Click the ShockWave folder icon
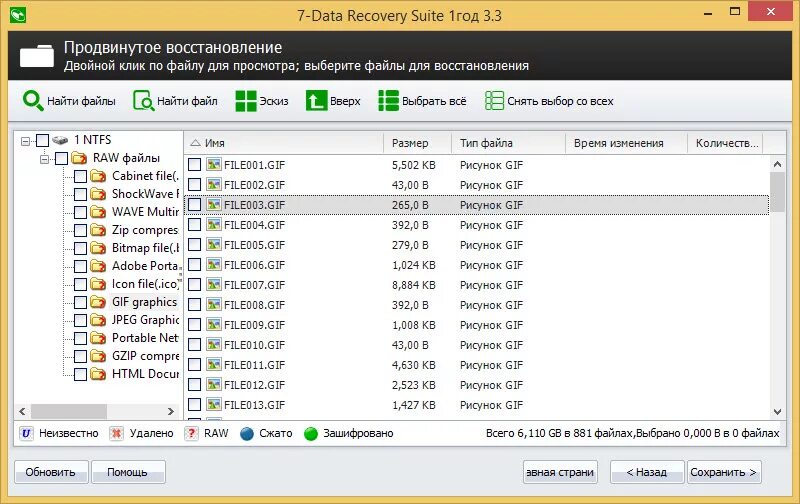Viewport: 800px width, 504px height. (x=98, y=194)
